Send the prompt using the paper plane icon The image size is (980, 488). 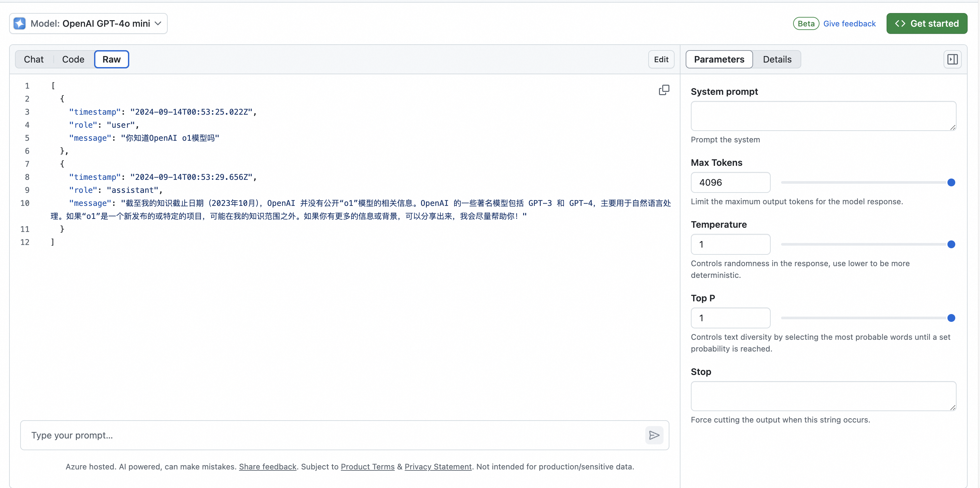(x=654, y=435)
